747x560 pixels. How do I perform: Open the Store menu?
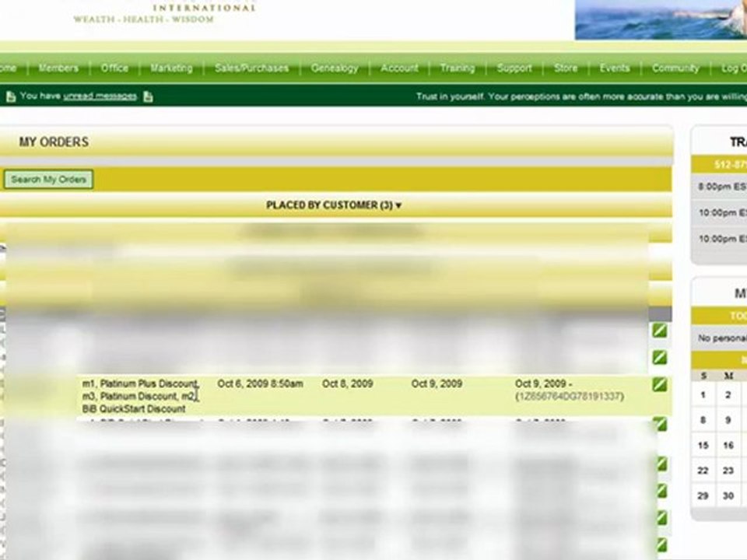coord(566,68)
